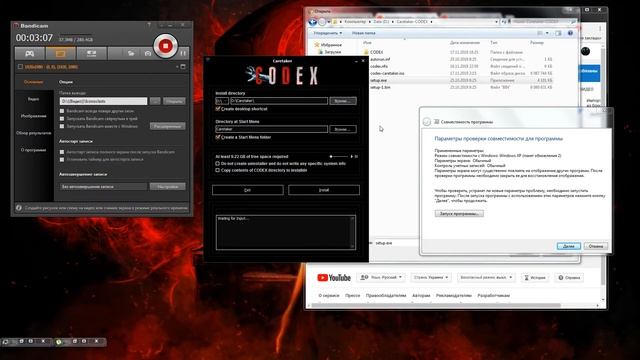Enable Bandicam autostart timer checkbox

coord(62,160)
